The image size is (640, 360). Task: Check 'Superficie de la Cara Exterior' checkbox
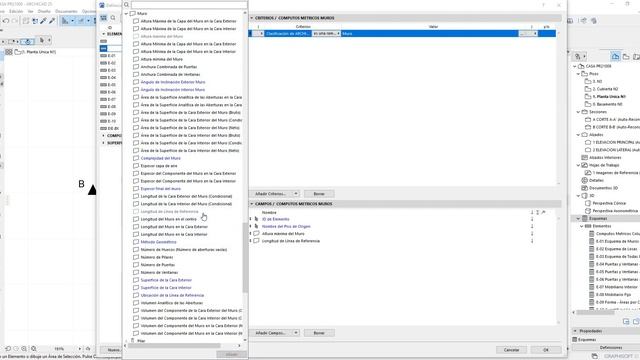click(x=136, y=280)
